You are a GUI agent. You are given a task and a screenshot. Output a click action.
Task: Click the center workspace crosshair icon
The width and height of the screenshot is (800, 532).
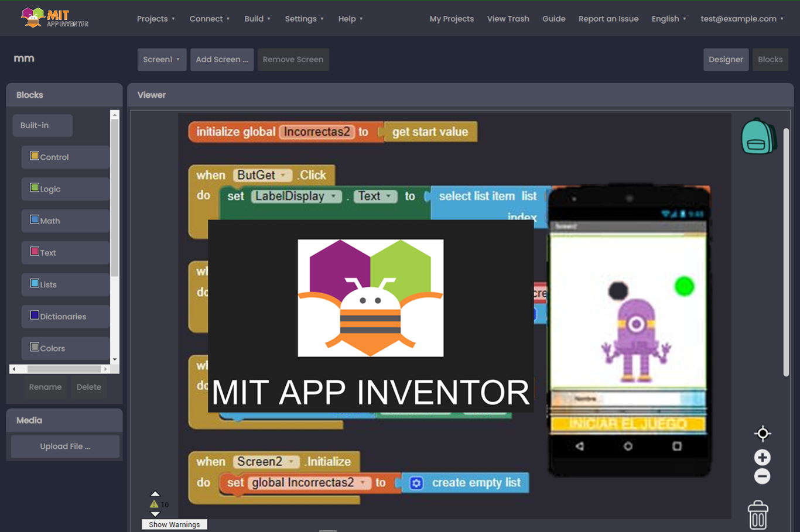(x=763, y=434)
